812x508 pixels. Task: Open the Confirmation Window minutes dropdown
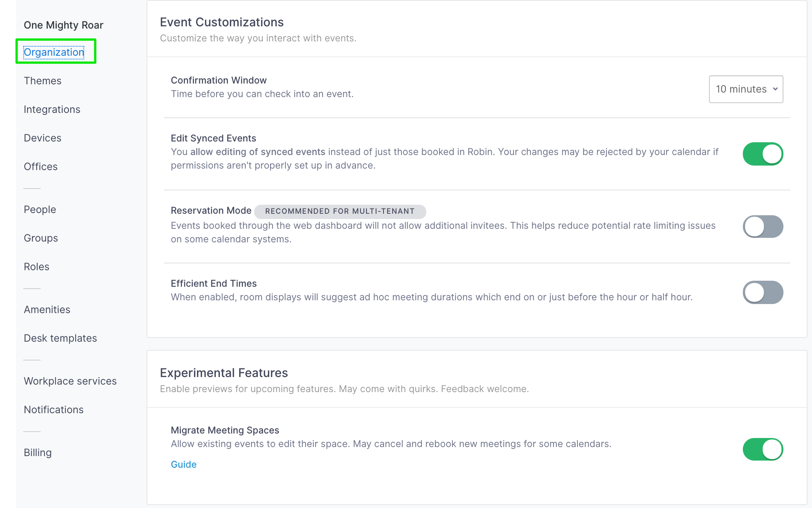click(x=746, y=89)
